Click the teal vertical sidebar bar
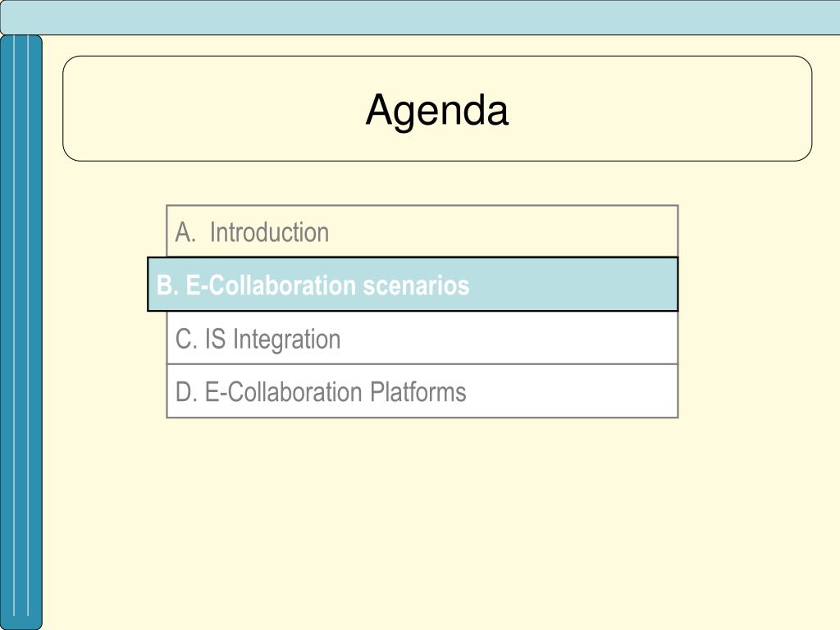Viewport: 840px width, 630px height. coord(21,332)
